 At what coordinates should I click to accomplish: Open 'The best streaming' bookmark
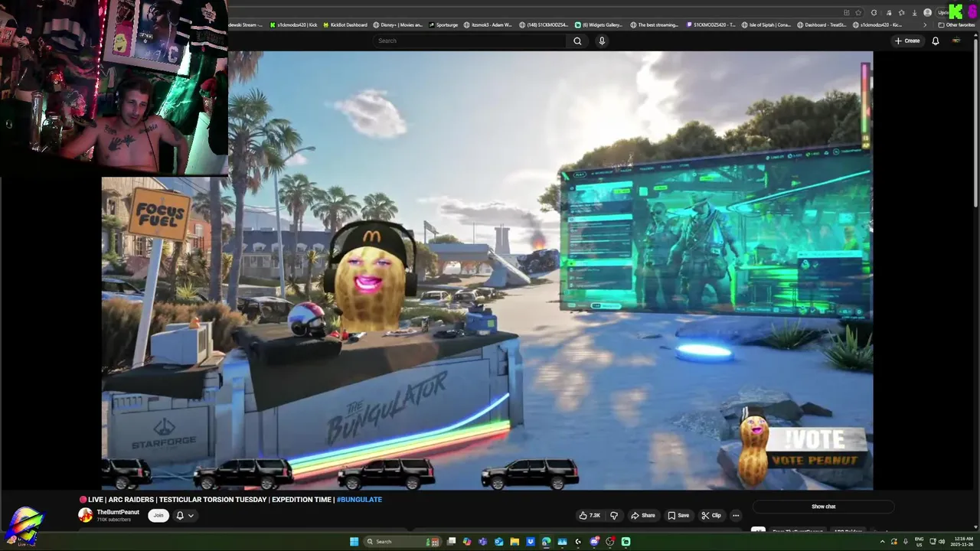(x=654, y=24)
